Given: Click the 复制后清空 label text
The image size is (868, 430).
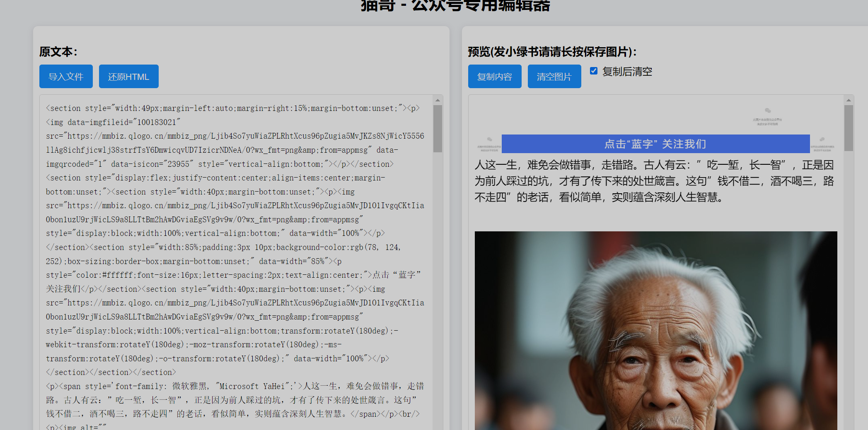Looking at the screenshot, I should click(627, 72).
